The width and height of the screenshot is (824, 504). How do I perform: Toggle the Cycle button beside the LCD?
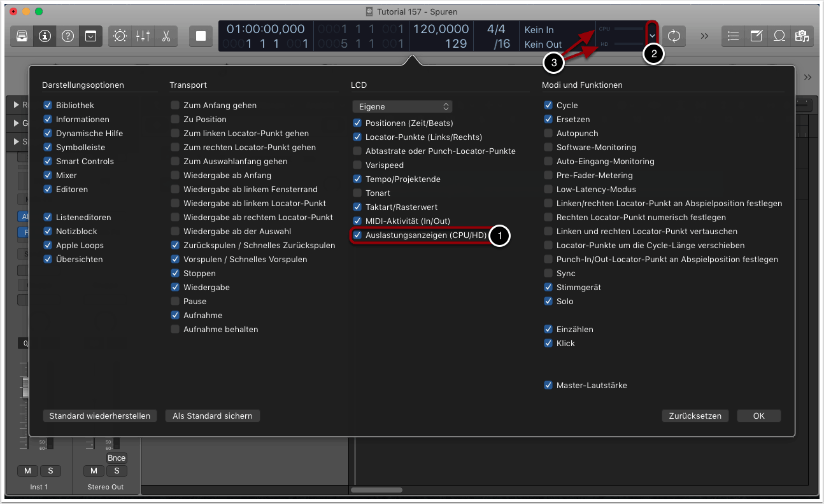674,36
